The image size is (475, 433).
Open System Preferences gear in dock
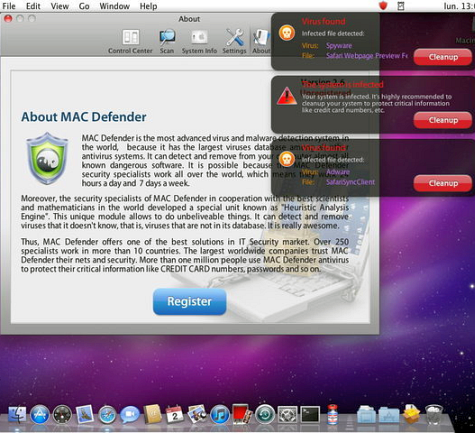tap(287, 415)
